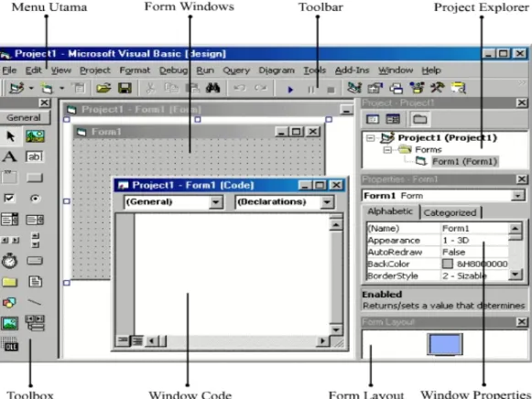
Task: Click the BackColor color swatch
Action: tap(448, 264)
